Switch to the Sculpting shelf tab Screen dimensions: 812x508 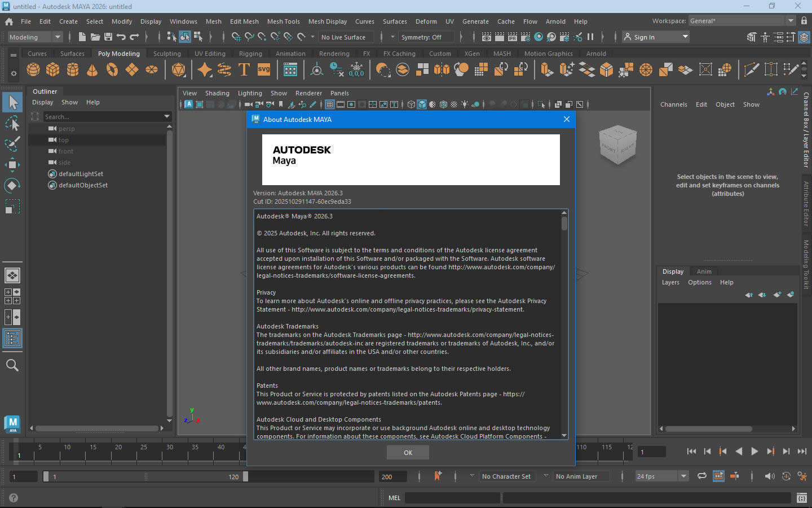point(167,54)
